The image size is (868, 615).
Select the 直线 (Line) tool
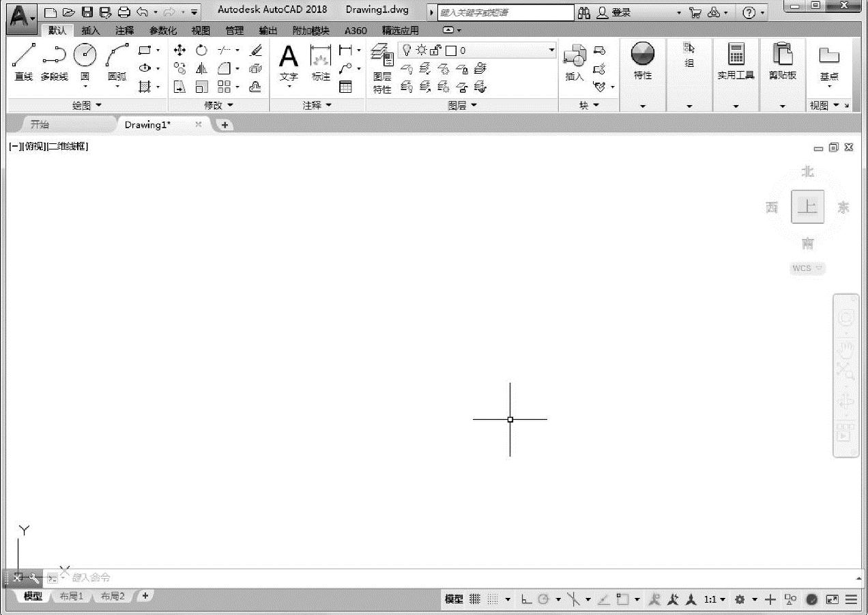[23, 62]
